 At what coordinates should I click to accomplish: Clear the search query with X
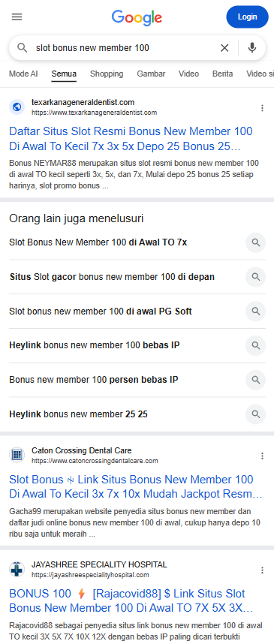(224, 48)
